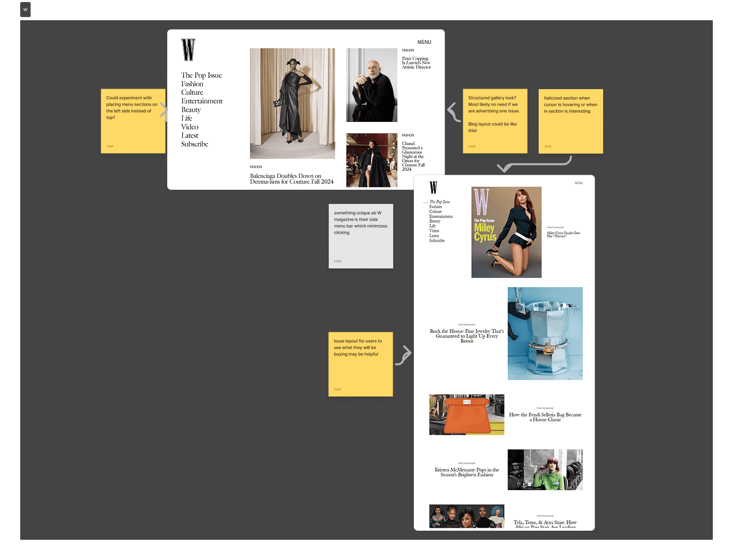This screenshot has width=733, height=560.
Task: Open Peter Copping Lanvin Artistic Director headline
Action: [x=416, y=63]
